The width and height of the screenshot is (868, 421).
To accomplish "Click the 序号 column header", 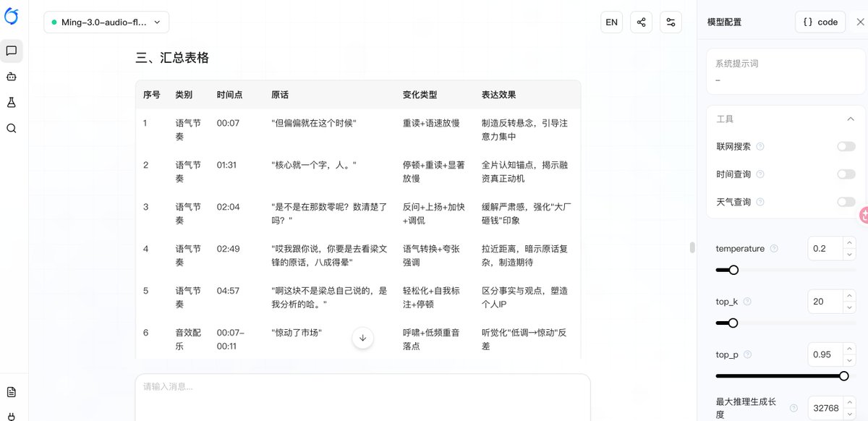I will click(151, 95).
